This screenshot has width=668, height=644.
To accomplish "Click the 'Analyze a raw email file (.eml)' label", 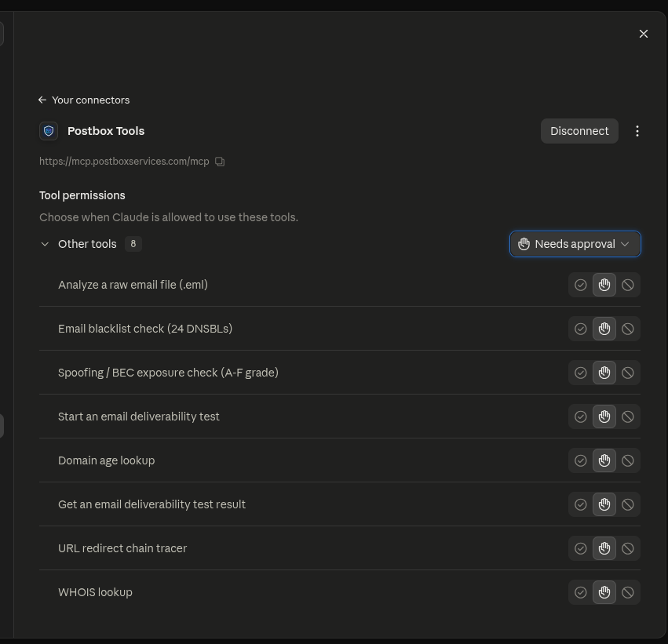I will 133,285.
